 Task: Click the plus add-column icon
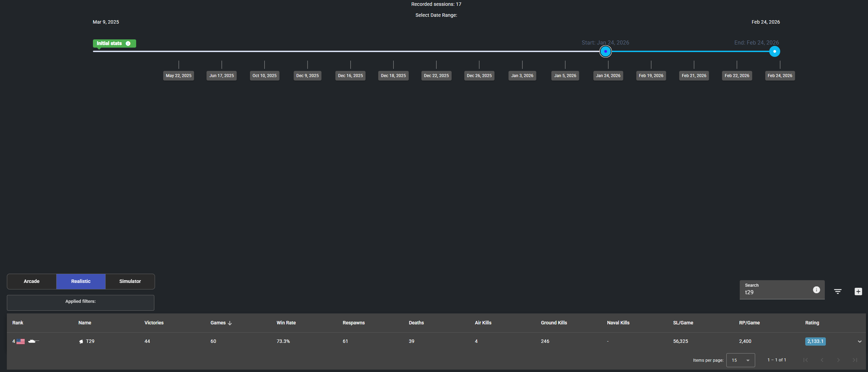click(x=858, y=292)
